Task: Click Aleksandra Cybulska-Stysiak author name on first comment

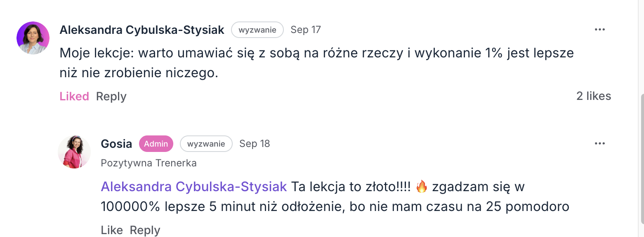Action: 142,30
